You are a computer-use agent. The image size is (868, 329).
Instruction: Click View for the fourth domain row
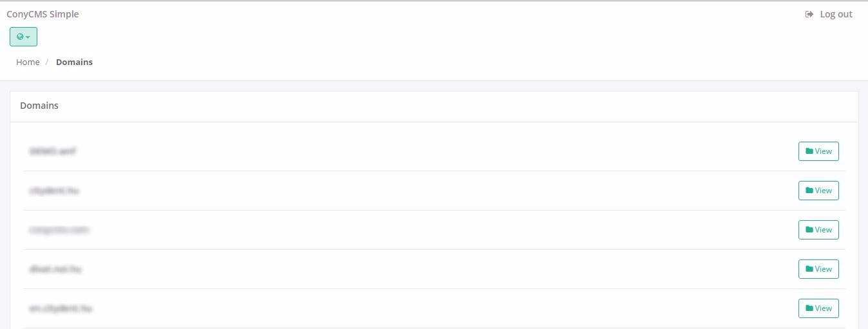coord(818,269)
